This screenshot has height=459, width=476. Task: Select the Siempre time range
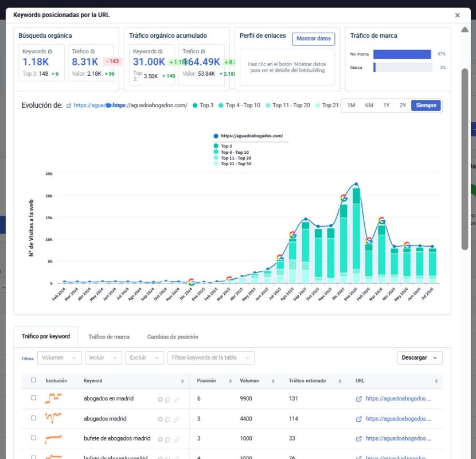coord(426,106)
